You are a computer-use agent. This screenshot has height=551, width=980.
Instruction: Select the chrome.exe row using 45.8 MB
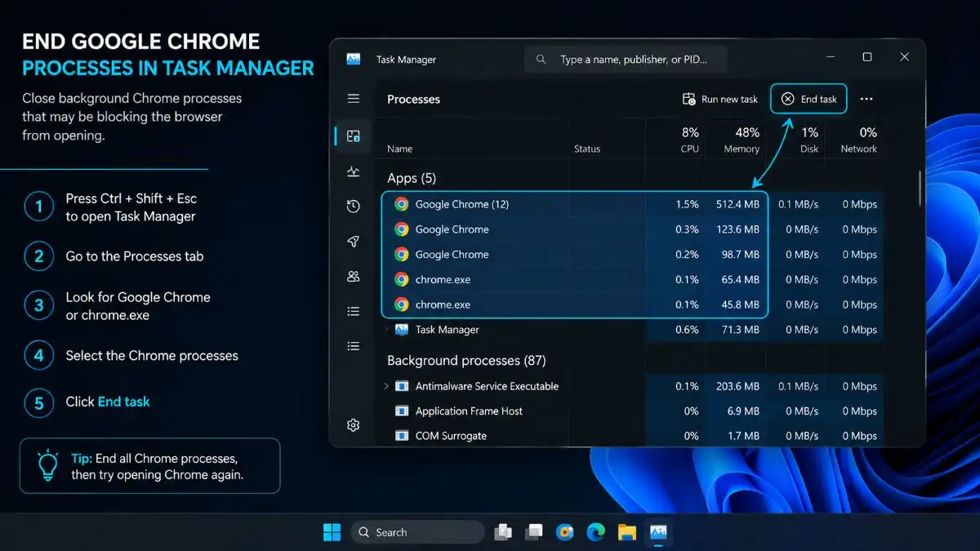(633, 304)
